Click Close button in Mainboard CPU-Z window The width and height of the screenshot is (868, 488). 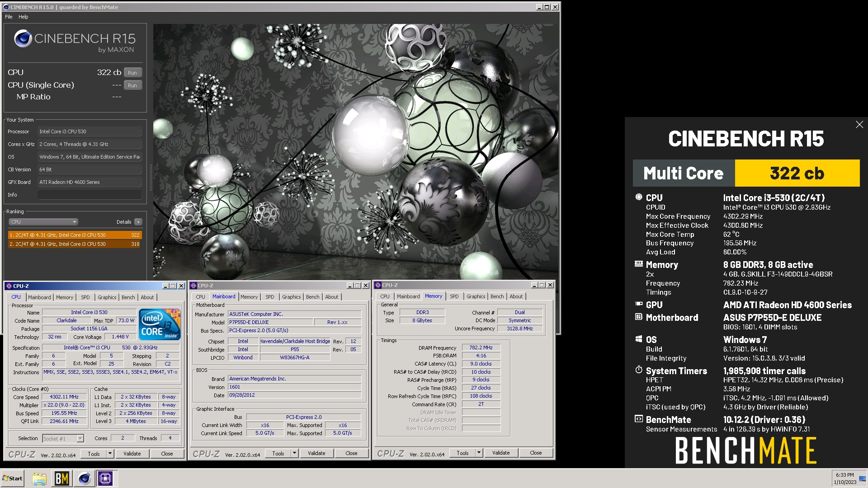351,453
